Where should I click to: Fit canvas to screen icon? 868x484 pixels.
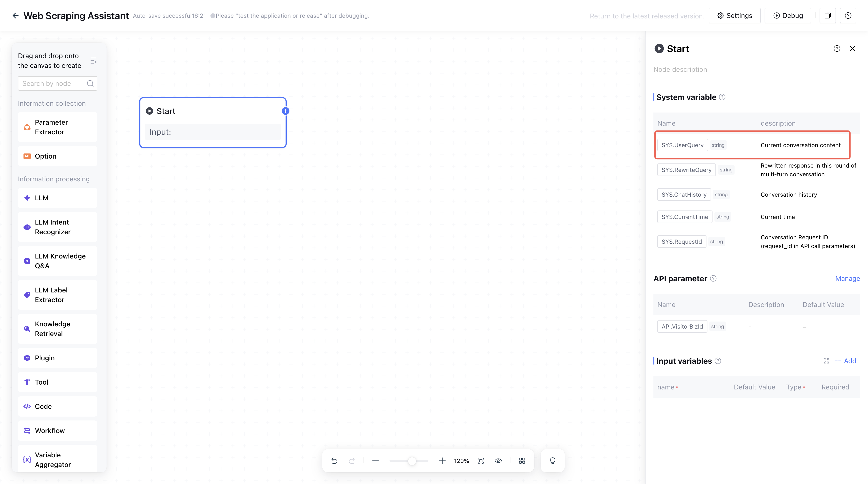point(481,461)
